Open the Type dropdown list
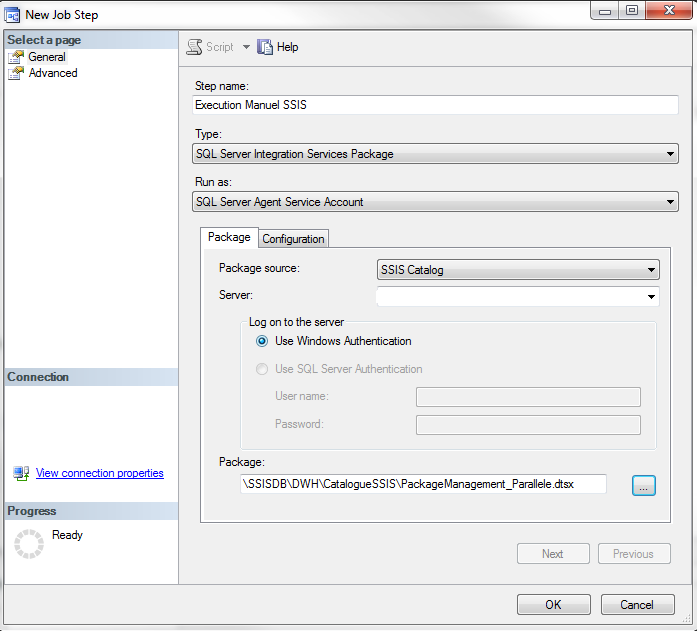 click(435, 154)
